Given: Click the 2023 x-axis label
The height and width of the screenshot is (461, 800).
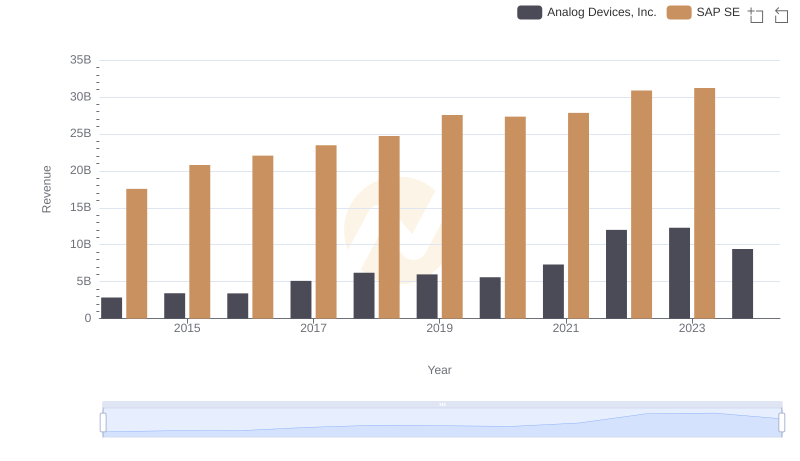Looking at the screenshot, I should (x=692, y=328).
